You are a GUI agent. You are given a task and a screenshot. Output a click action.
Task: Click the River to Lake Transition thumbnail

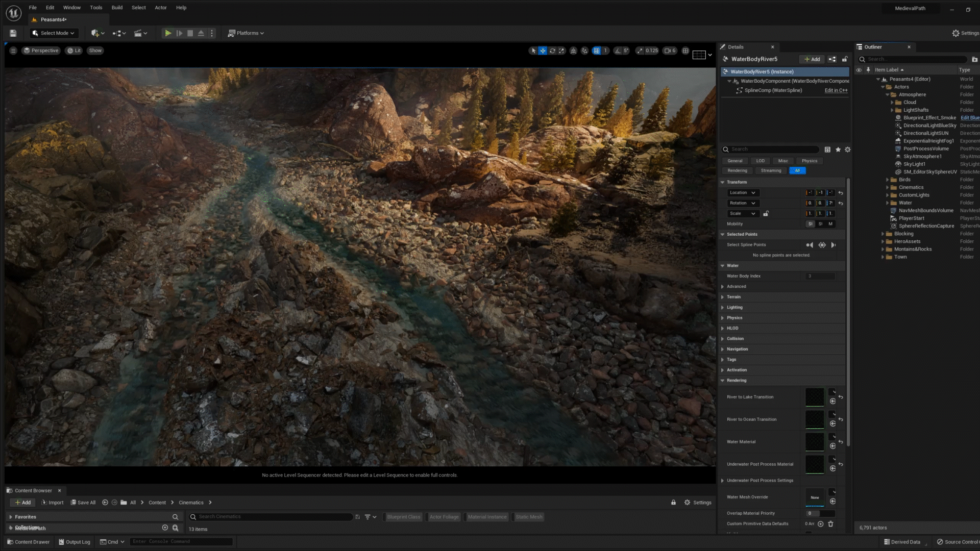click(x=814, y=397)
